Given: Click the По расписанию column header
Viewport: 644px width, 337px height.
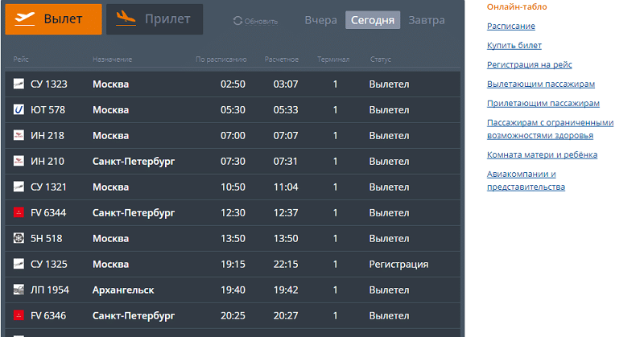Looking at the screenshot, I should (221, 60).
